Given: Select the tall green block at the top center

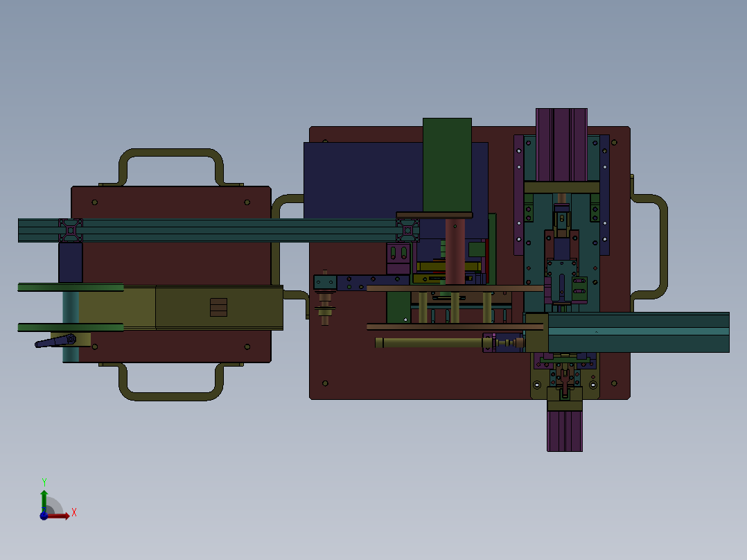Looking at the screenshot, I should [x=447, y=165].
